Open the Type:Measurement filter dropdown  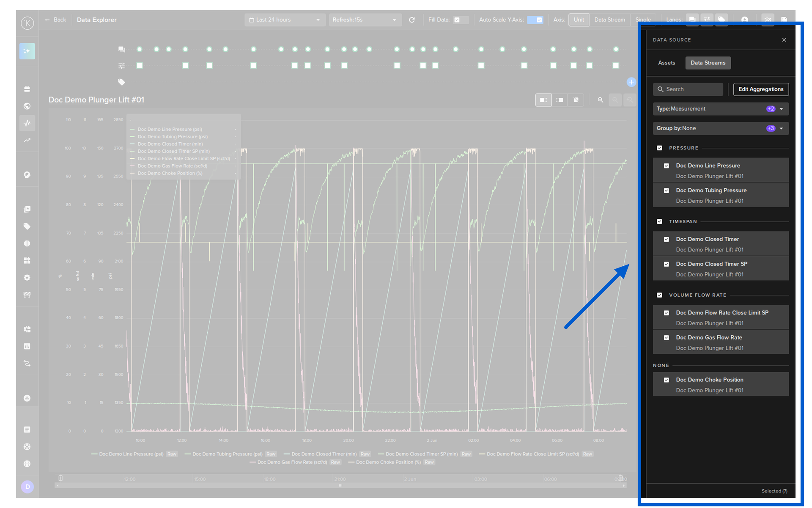tap(721, 109)
